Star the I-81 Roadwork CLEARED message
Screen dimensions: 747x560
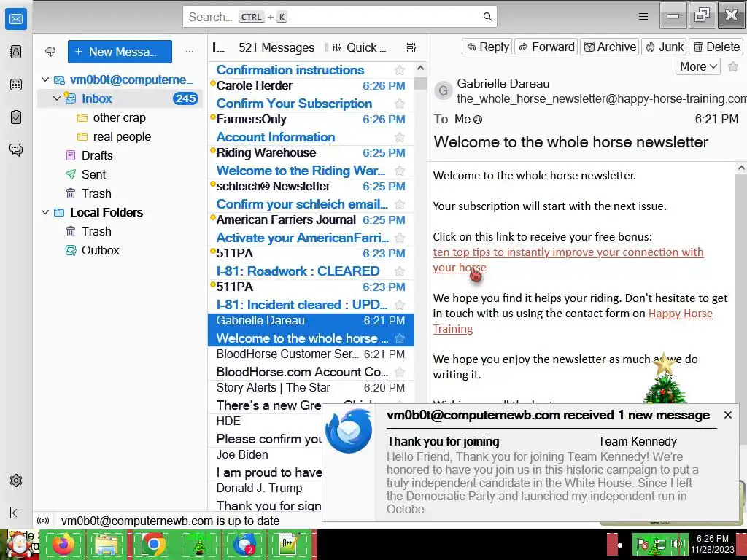pos(400,271)
